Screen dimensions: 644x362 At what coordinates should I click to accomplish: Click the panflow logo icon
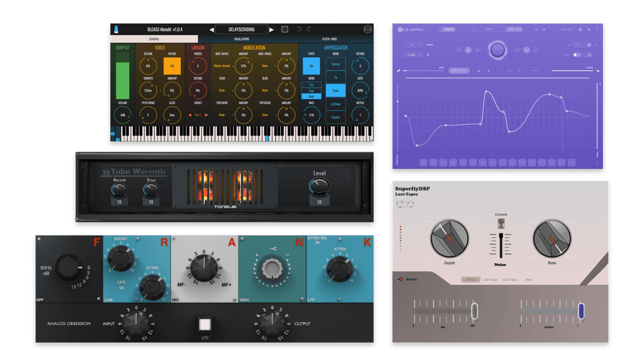[x=402, y=29]
